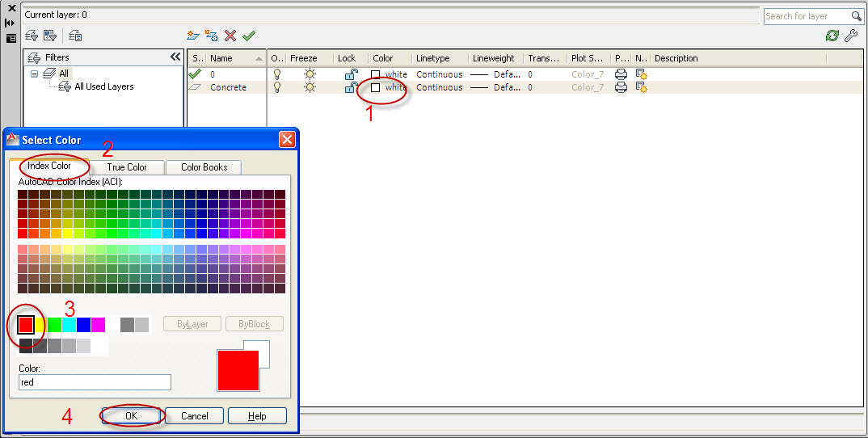Confirm color with the OK button
868x438 pixels.
[x=131, y=416]
